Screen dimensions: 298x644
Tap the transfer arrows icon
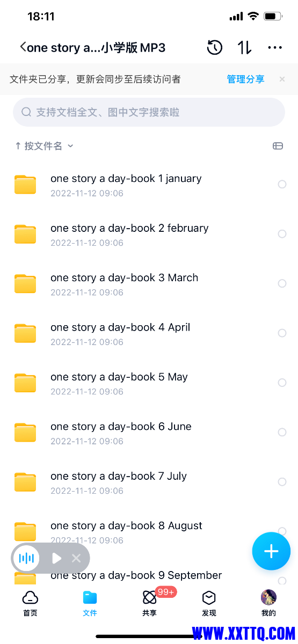(245, 47)
